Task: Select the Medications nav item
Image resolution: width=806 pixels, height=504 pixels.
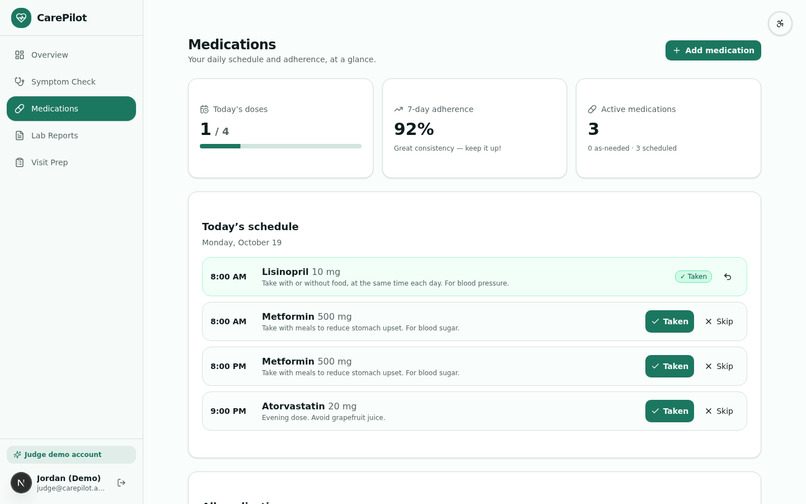Action: pyautogui.click(x=71, y=109)
